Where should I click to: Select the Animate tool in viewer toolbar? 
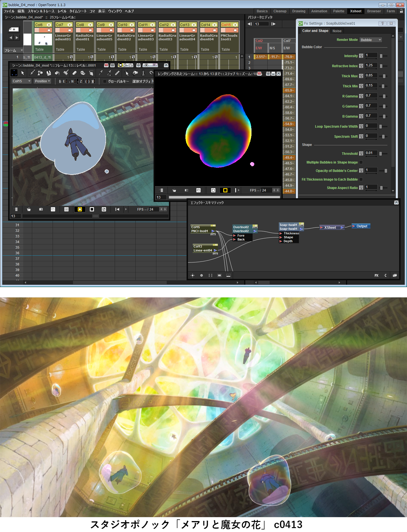pos(14,73)
